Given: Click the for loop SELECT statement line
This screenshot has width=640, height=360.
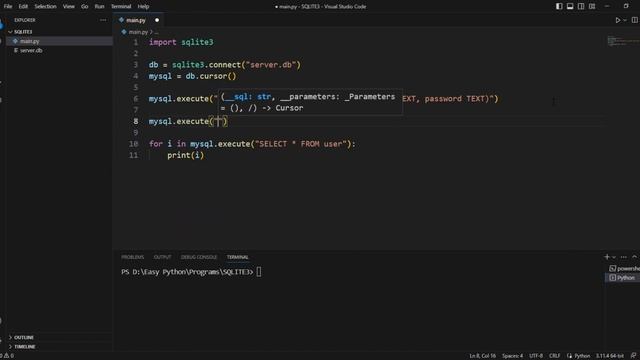Looking at the screenshot, I should (x=252, y=144).
